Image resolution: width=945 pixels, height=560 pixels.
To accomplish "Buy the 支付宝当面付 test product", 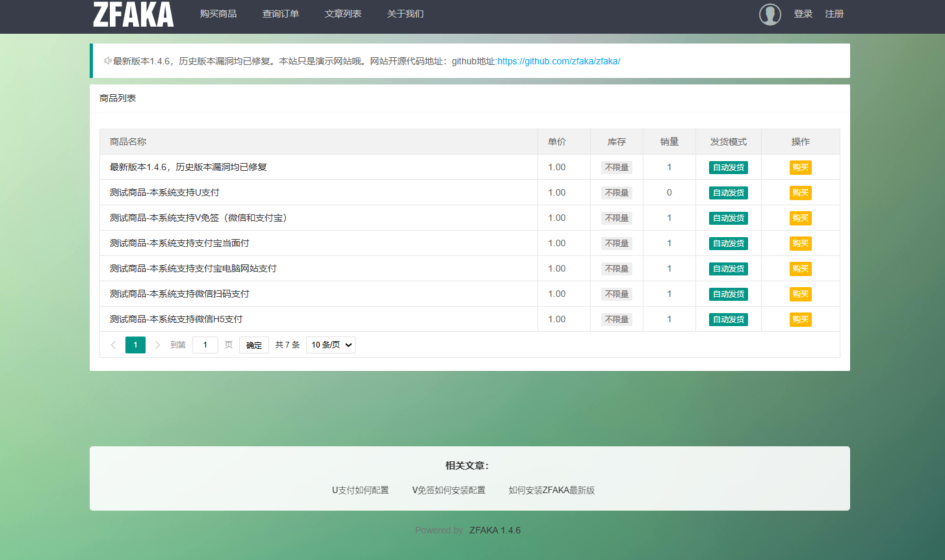I will coord(801,244).
